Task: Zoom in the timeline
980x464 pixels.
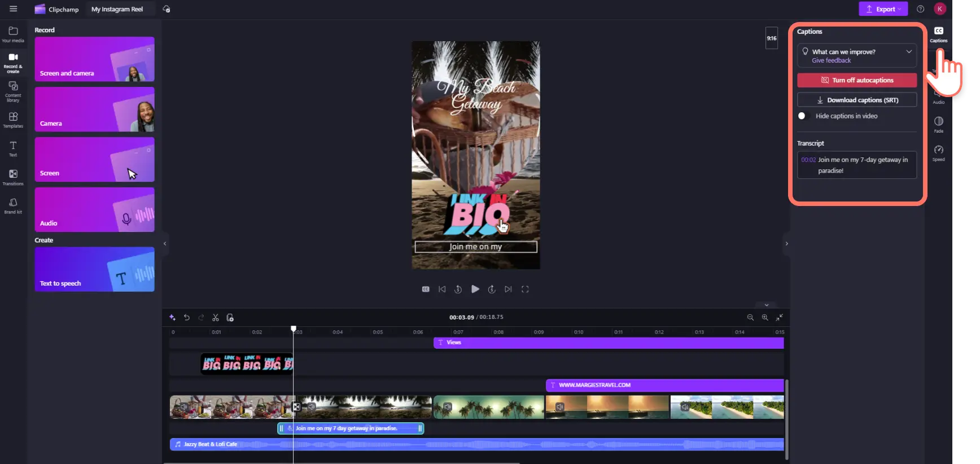Action: coord(765,317)
